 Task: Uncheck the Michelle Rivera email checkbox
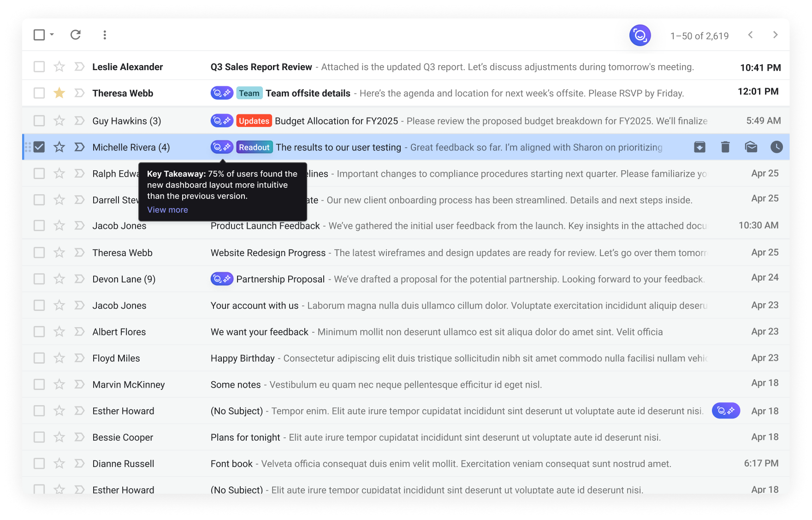click(x=39, y=147)
